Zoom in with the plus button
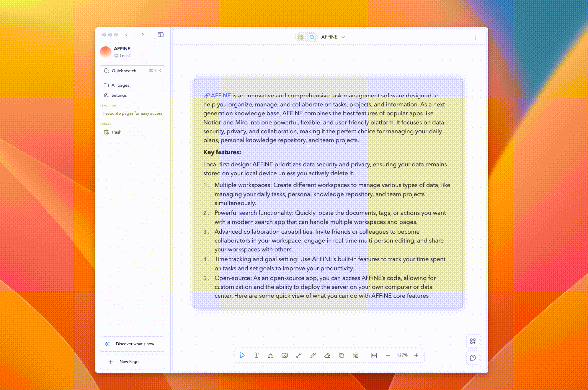The width and height of the screenshot is (588, 390). (416, 355)
